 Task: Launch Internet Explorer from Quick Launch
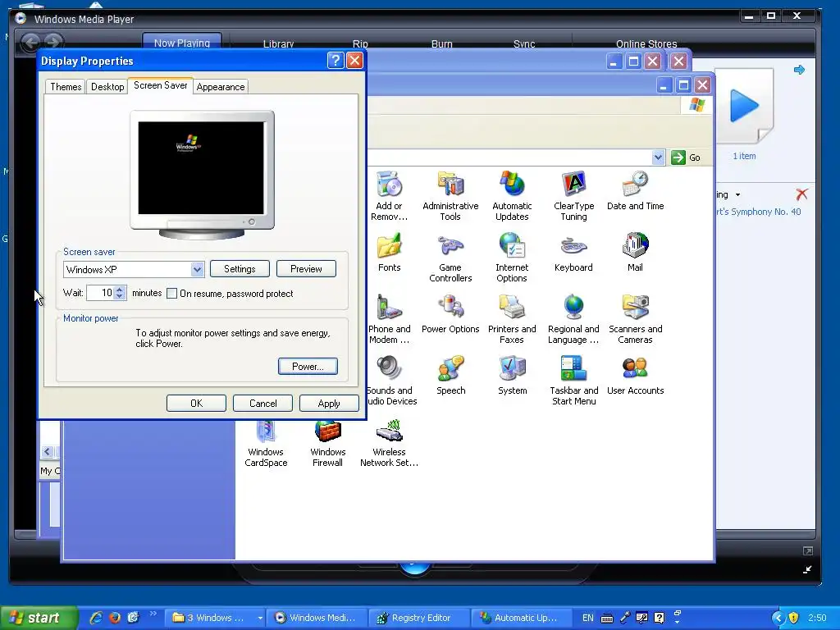coord(96,618)
